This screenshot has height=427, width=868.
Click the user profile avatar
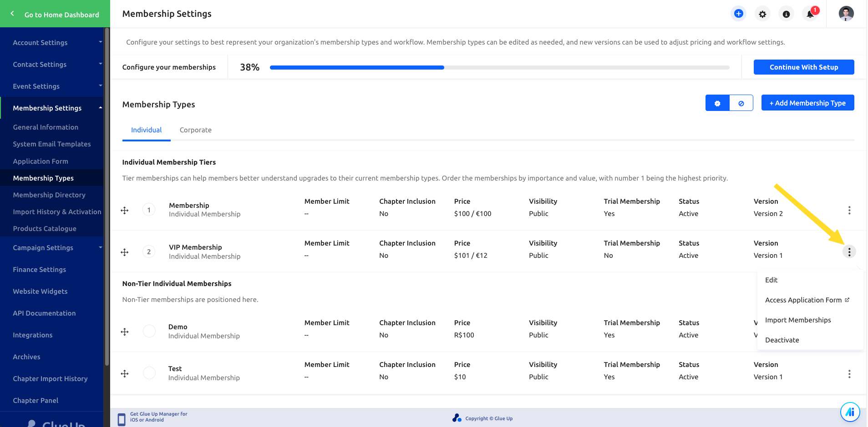[x=846, y=14]
